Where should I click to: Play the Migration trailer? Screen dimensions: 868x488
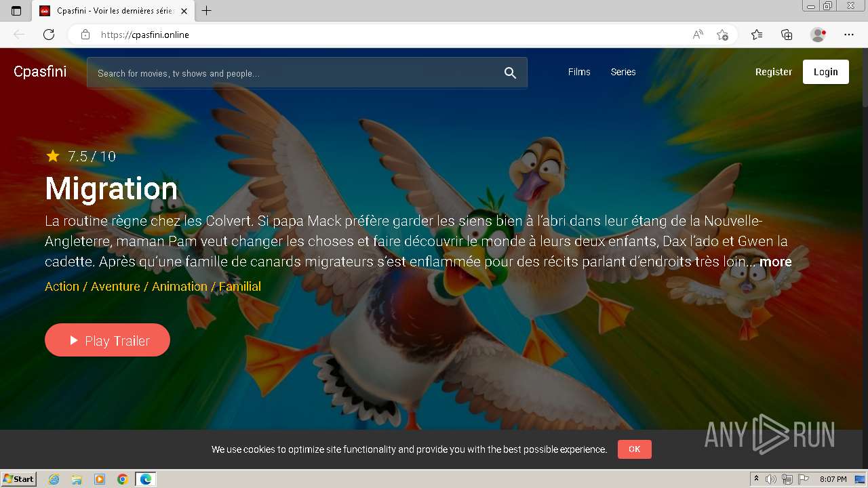point(107,340)
